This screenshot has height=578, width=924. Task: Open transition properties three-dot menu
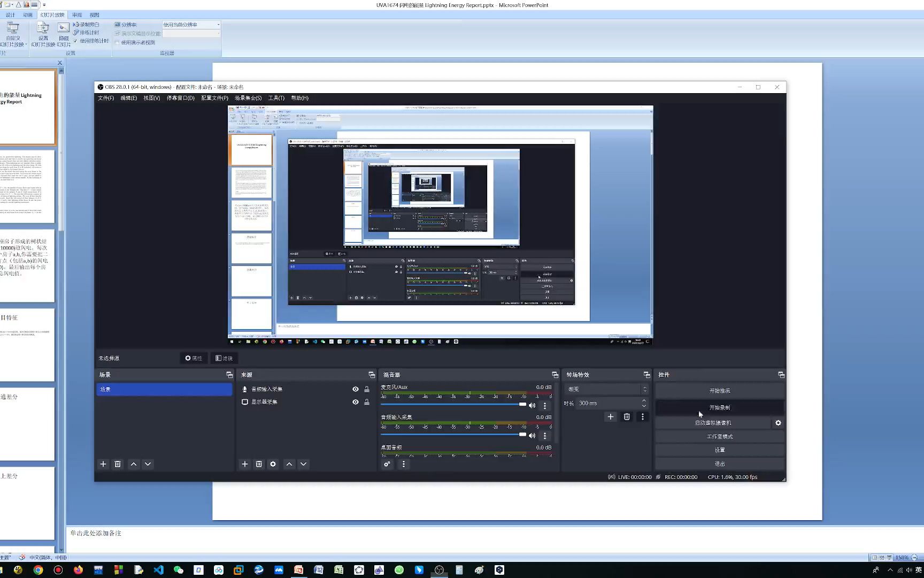tap(643, 417)
